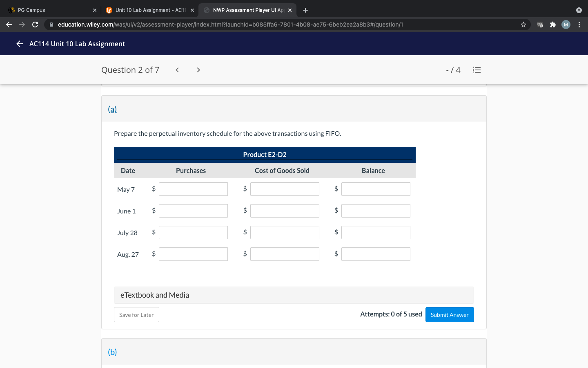This screenshot has width=588, height=368.
Task: Close the Unit 10 Lab Assignment tab
Action: pos(192,10)
